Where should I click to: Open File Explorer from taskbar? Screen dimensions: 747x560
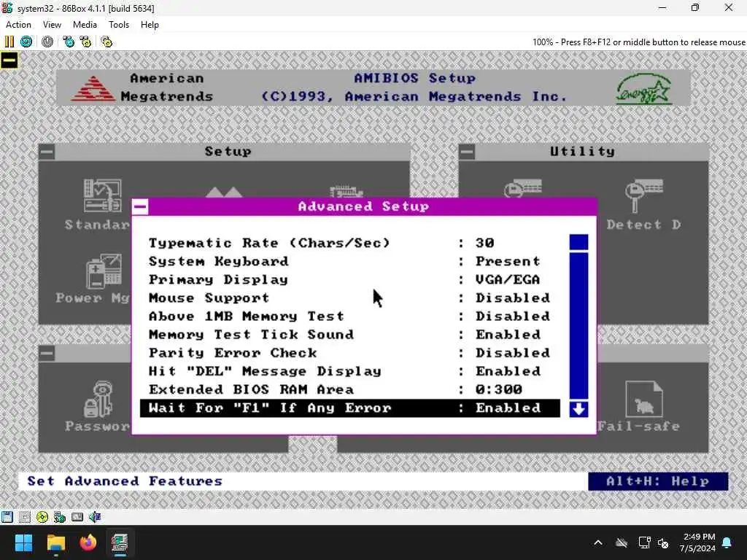click(x=55, y=542)
